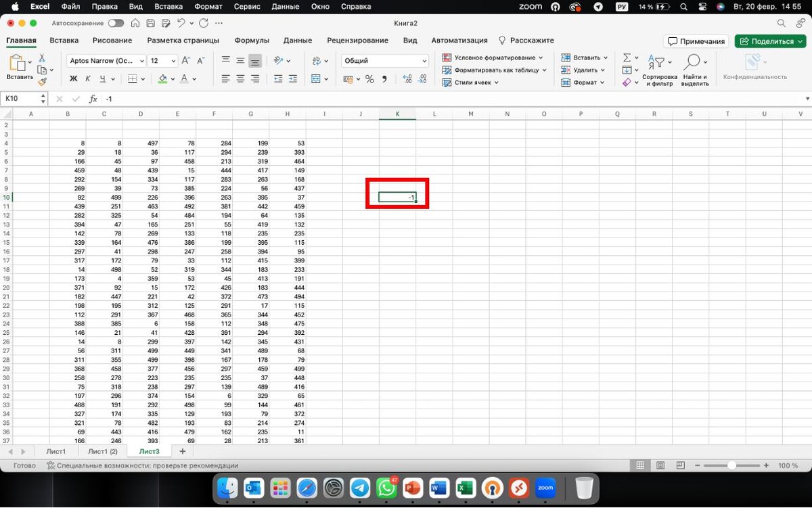Click the Поделиться button
Viewport: 812px width, 508px height.
click(x=770, y=41)
